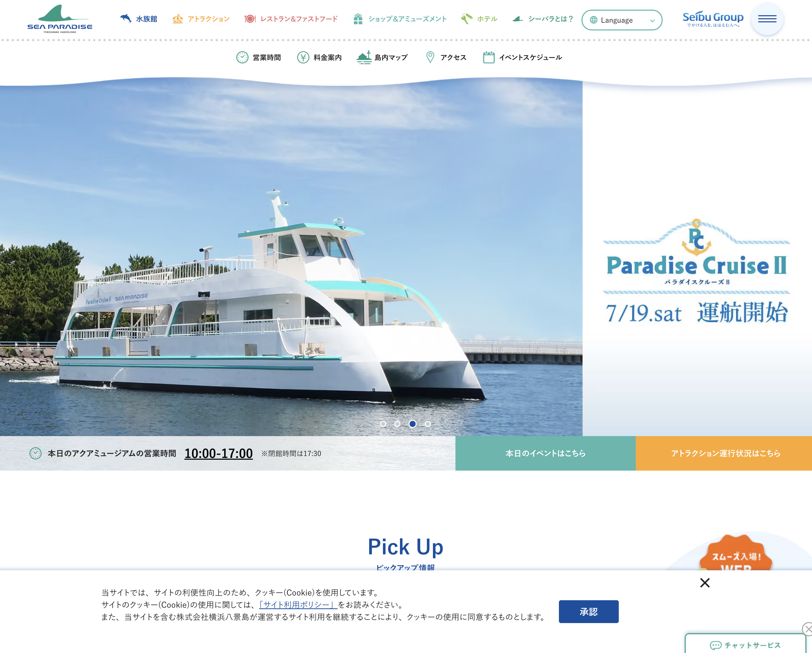This screenshot has width=812, height=653.
Task: Click the calendar icon for イベントスケジュール
Action: coord(488,57)
